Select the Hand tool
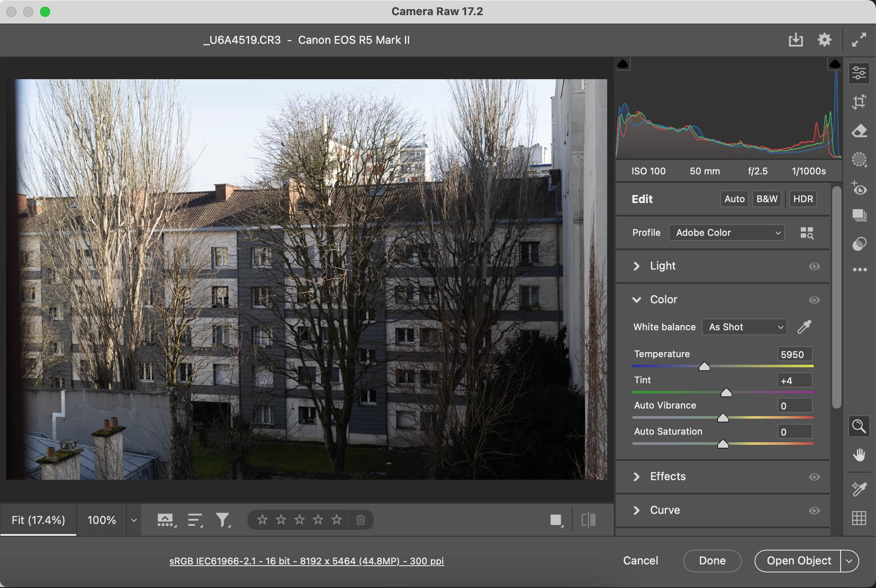This screenshot has height=588, width=876. tap(859, 455)
